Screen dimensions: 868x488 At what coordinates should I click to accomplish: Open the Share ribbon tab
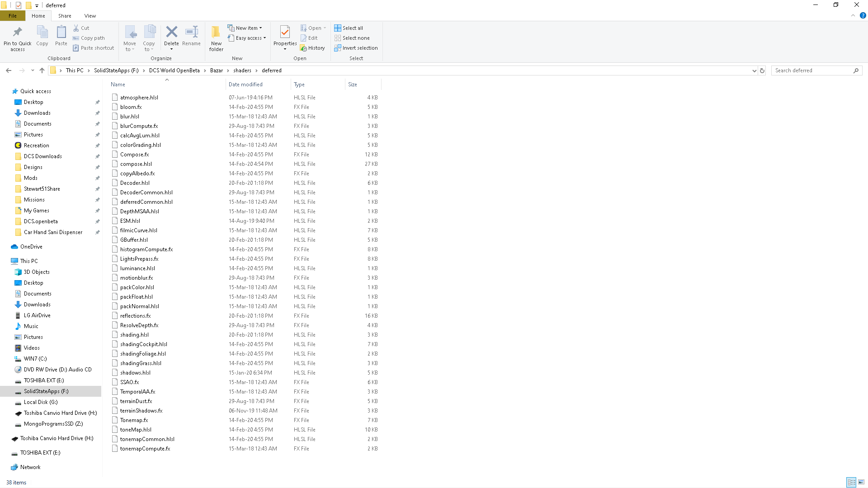pos(65,16)
